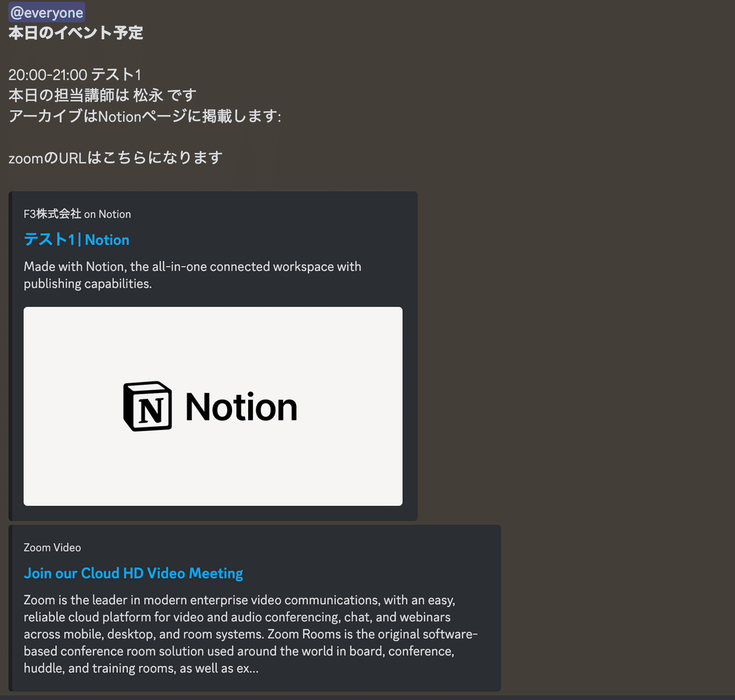Click the Notion logo in the embed preview
This screenshot has width=735, height=700.
point(211,406)
